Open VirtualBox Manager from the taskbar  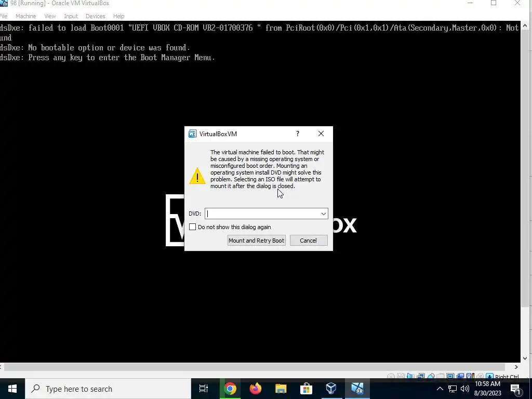point(331,389)
